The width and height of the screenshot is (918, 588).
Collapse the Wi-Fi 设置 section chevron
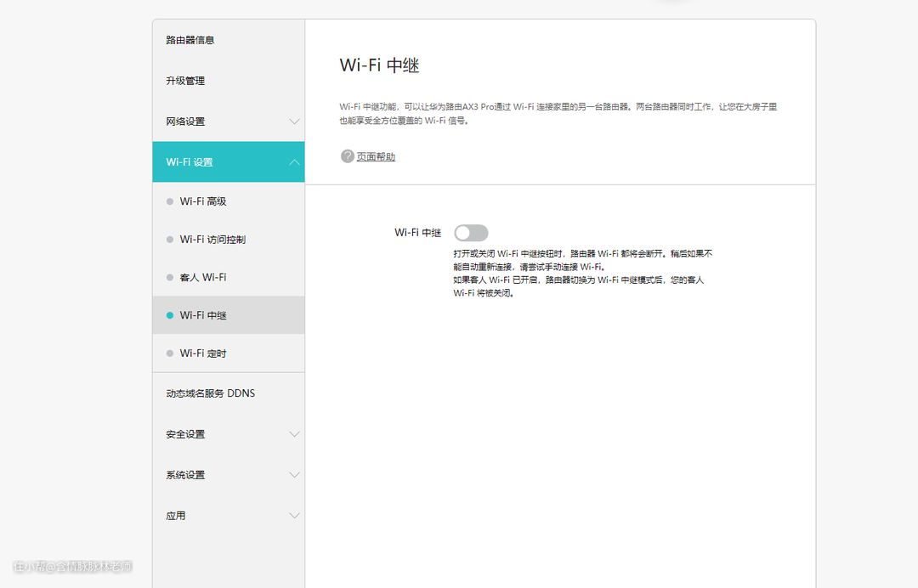click(294, 162)
